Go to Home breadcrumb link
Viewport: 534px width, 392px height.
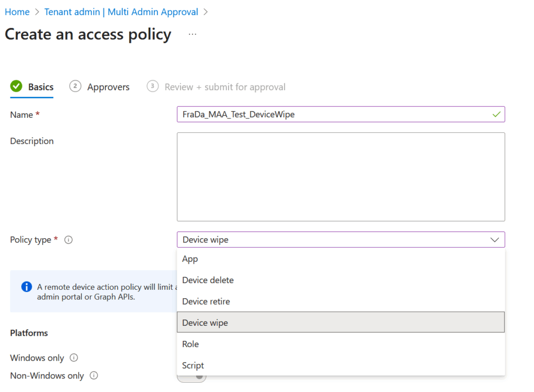(17, 11)
